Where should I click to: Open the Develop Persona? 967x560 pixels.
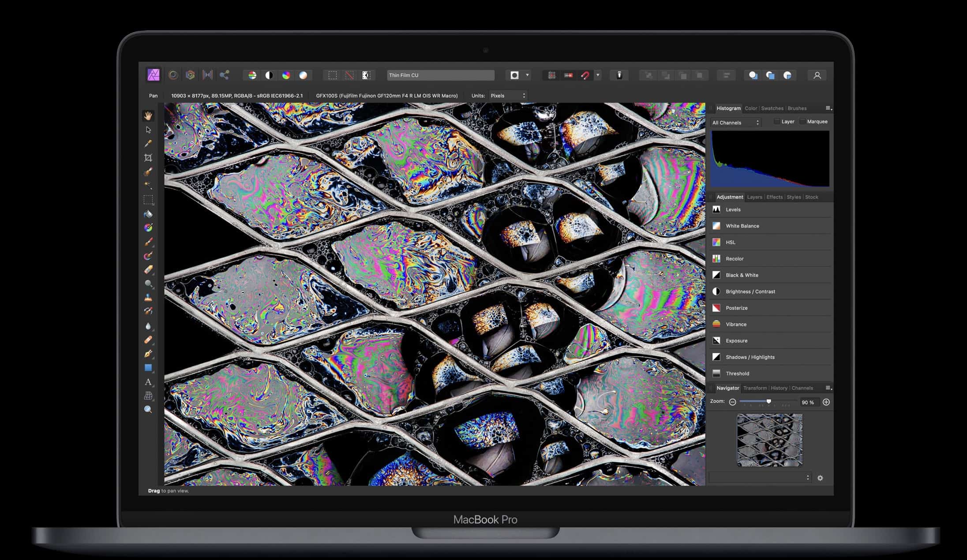(190, 75)
